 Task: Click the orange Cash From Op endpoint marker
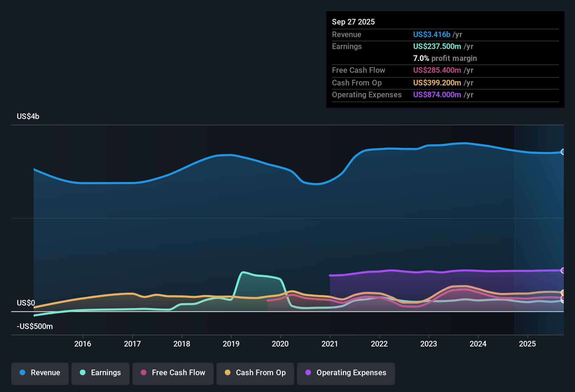click(x=563, y=292)
